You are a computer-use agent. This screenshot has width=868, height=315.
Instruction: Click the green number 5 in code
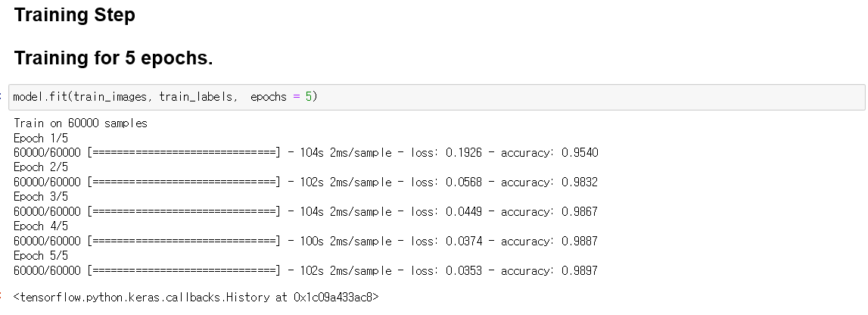(308, 97)
